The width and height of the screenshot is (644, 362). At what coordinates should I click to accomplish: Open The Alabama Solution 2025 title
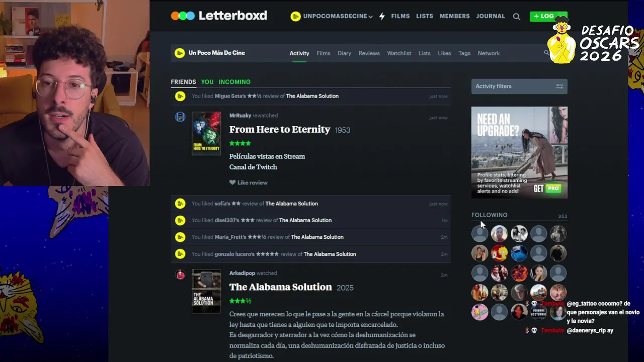tap(281, 287)
